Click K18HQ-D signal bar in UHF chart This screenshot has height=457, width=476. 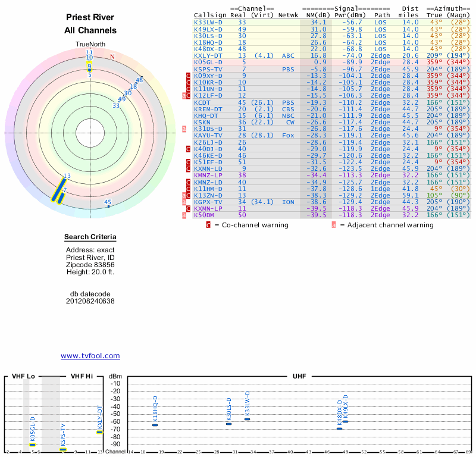[x=155, y=425]
